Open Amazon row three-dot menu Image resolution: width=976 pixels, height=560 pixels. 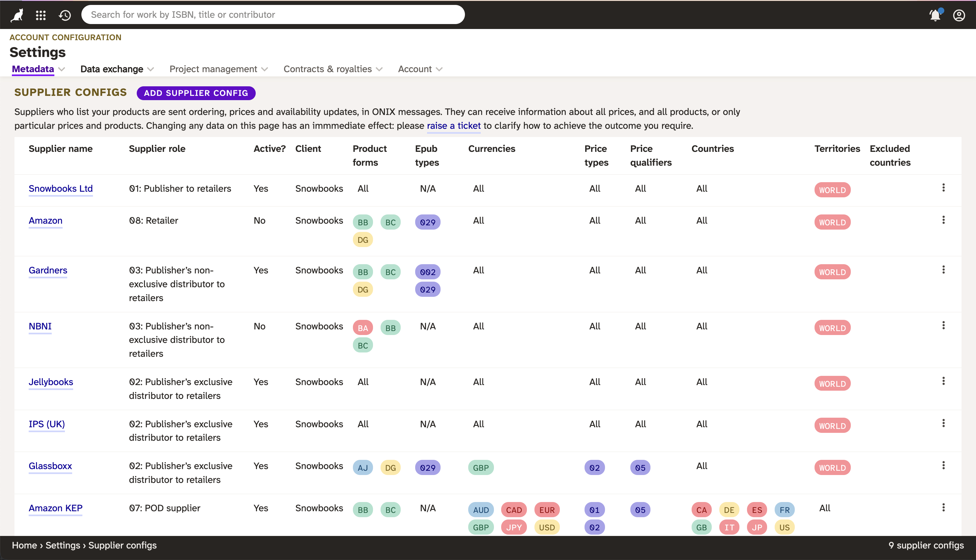pyautogui.click(x=943, y=220)
